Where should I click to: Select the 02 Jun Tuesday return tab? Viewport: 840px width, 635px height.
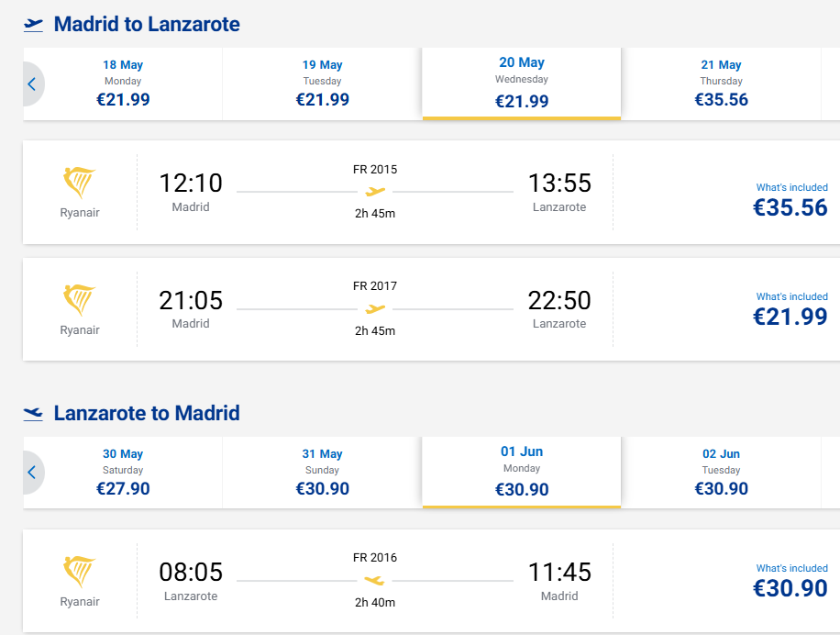(x=721, y=473)
